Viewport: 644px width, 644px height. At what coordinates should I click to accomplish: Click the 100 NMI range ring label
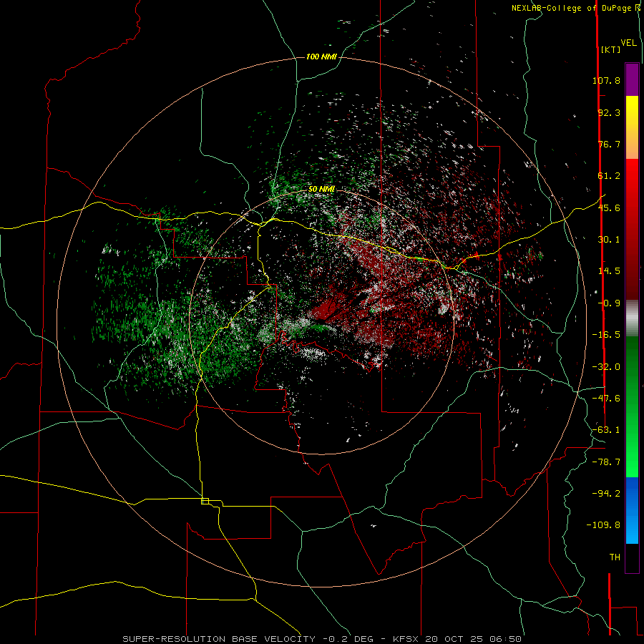click(x=321, y=57)
